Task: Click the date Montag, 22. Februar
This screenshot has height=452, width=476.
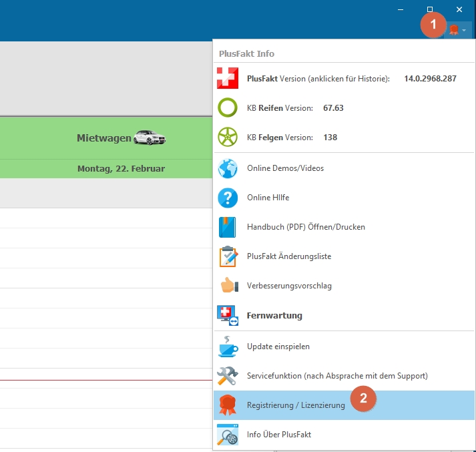Action: coord(121,168)
